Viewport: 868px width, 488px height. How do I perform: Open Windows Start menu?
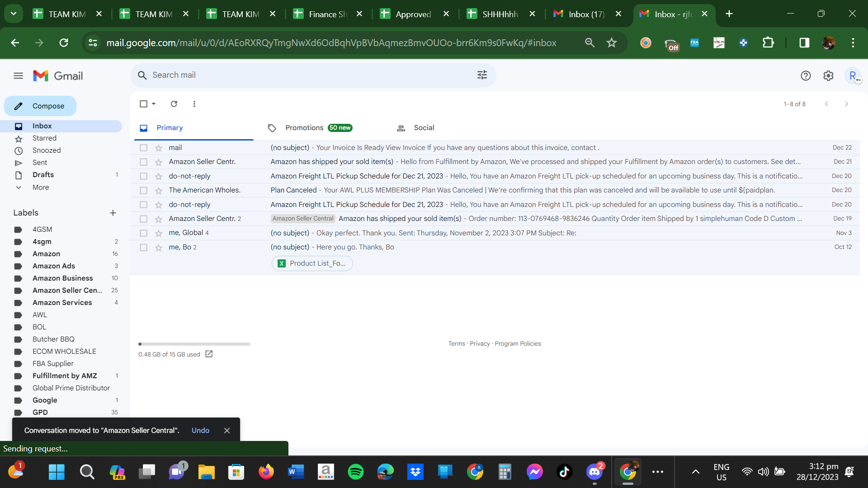pyautogui.click(x=57, y=472)
